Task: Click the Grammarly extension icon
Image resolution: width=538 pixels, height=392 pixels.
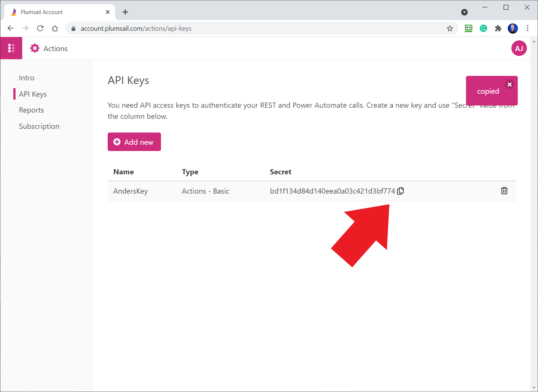Action: tap(483, 28)
